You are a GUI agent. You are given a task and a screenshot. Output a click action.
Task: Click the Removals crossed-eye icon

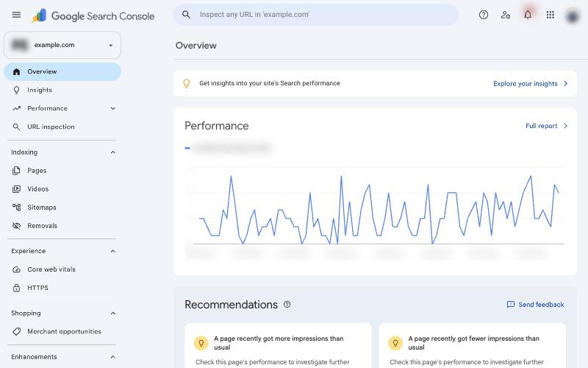(x=16, y=226)
